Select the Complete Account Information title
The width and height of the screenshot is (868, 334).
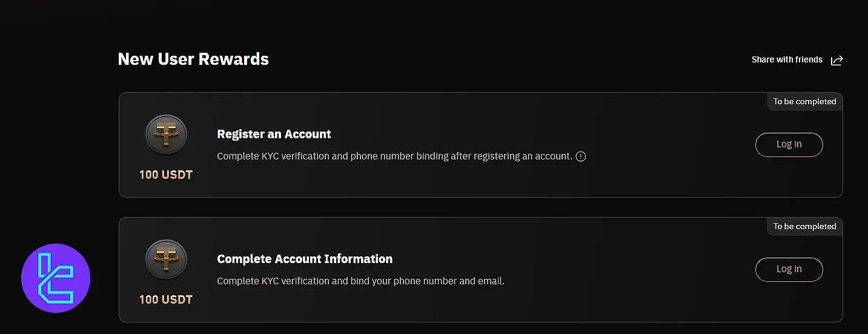pos(305,259)
